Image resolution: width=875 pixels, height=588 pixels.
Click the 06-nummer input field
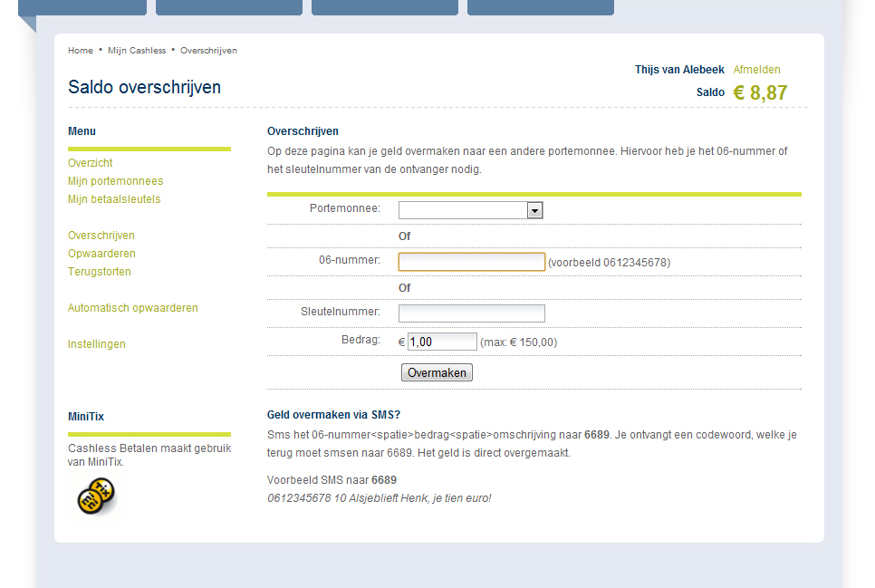[x=471, y=262]
